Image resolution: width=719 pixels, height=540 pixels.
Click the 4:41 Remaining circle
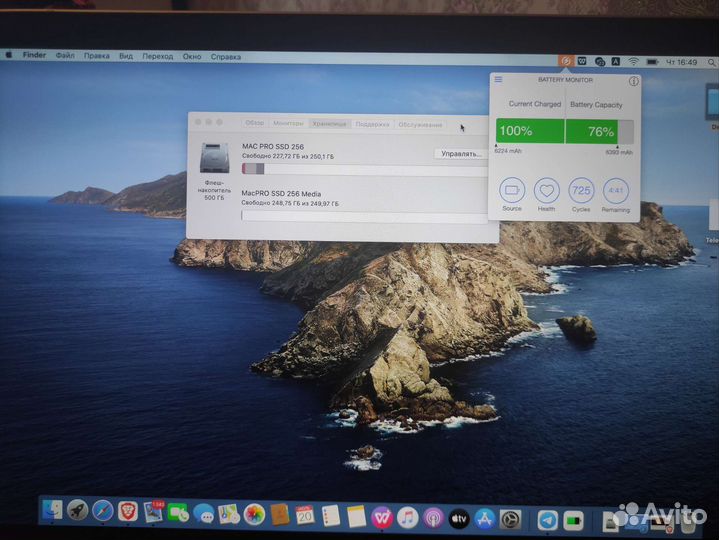tap(616, 191)
